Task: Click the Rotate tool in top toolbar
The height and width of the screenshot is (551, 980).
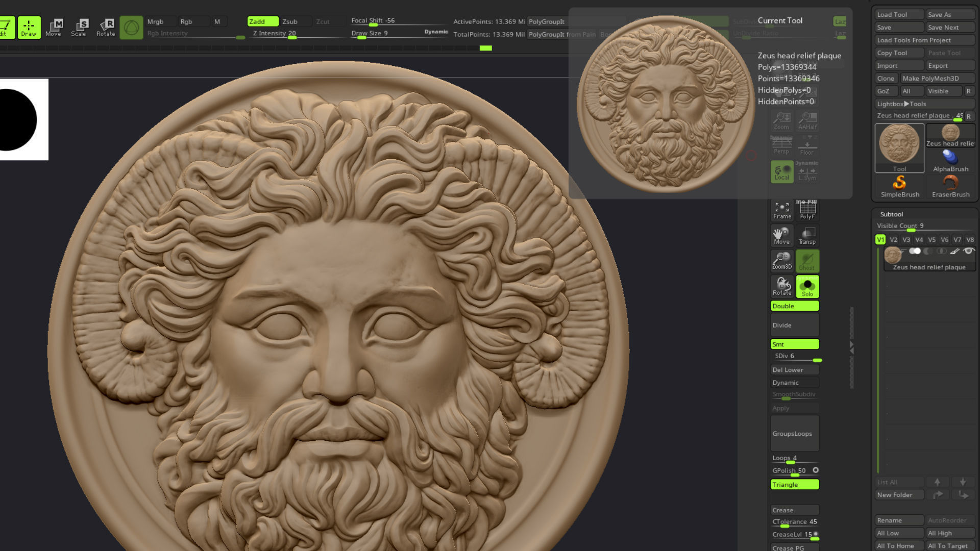Action: [106, 27]
